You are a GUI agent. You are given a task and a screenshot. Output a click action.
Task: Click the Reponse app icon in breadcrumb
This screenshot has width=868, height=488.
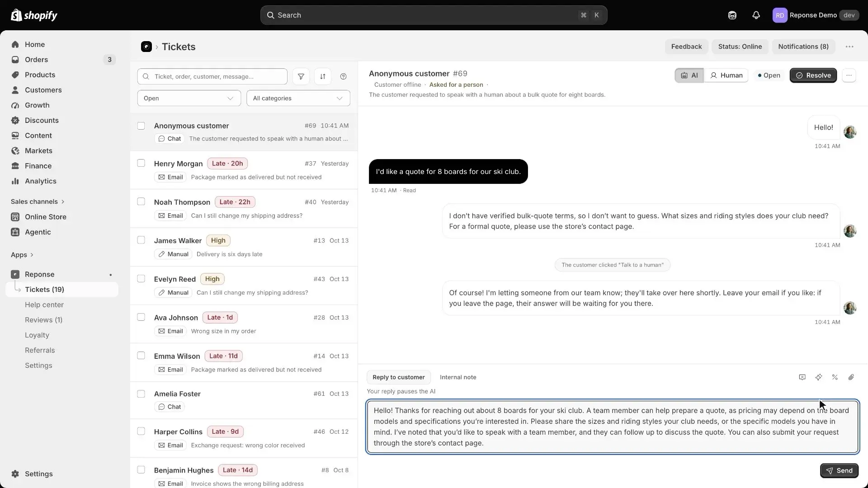pyautogui.click(x=146, y=47)
